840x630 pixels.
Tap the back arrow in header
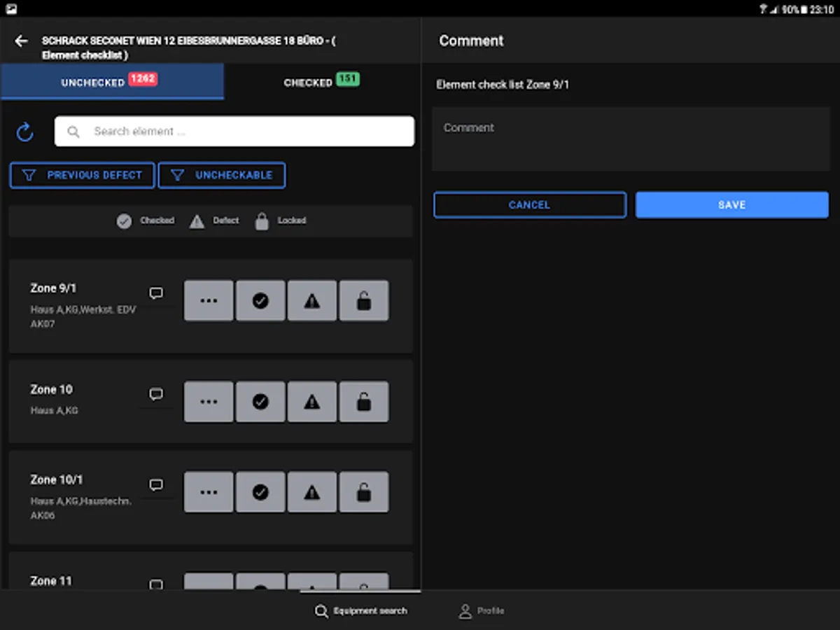(x=22, y=41)
